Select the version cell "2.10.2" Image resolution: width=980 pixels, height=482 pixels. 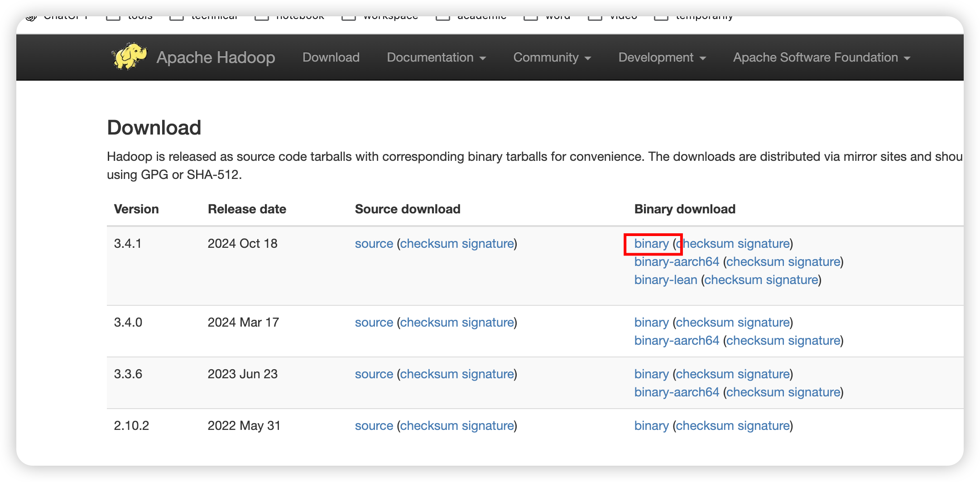[x=131, y=426]
